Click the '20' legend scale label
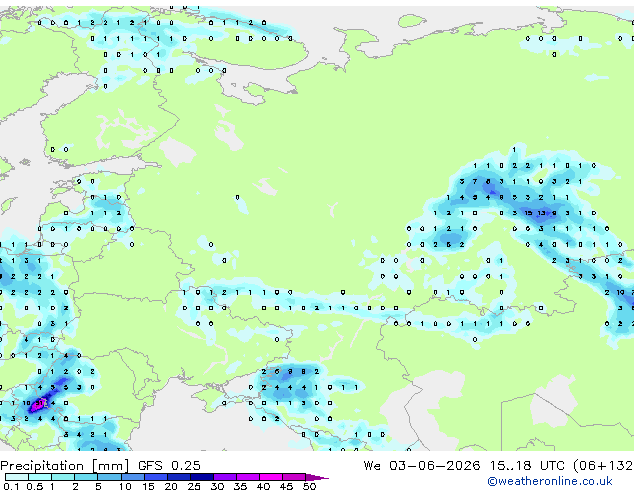634x490 pixels. click(x=171, y=486)
